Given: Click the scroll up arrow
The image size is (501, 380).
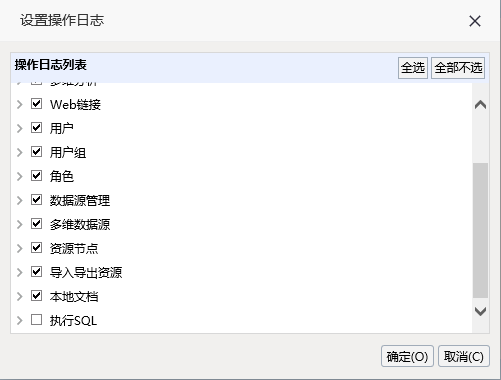Looking at the screenshot, I should pyautogui.click(x=480, y=105).
